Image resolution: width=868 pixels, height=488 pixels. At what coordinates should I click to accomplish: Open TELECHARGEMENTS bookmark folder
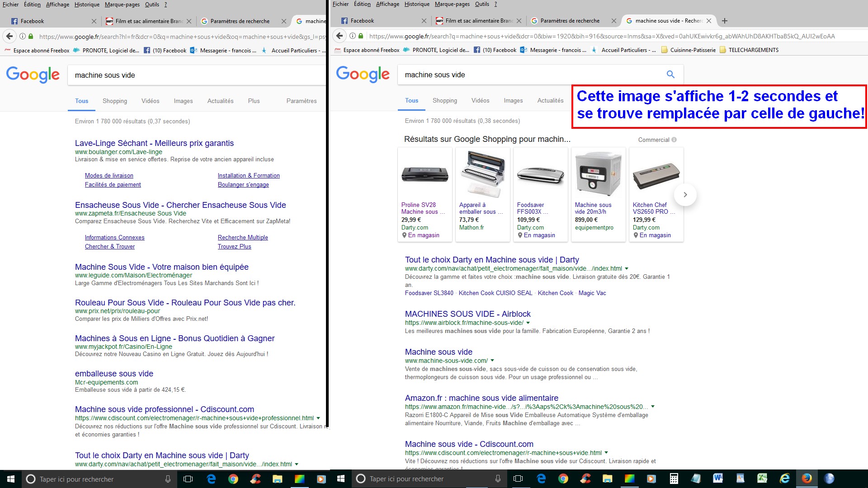(x=749, y=50)
